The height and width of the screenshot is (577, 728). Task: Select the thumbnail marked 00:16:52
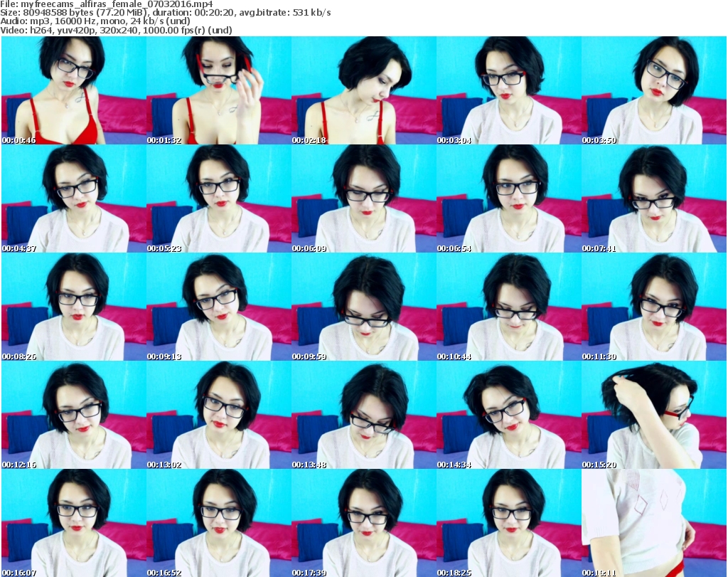click(x=219, y=523)
